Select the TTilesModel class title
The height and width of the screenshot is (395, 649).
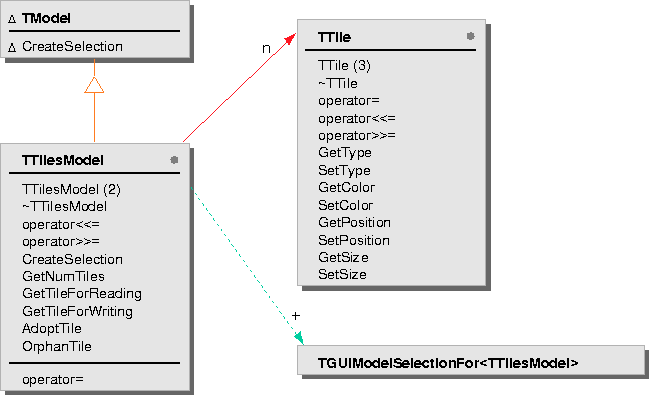click(x=62, y=160)
